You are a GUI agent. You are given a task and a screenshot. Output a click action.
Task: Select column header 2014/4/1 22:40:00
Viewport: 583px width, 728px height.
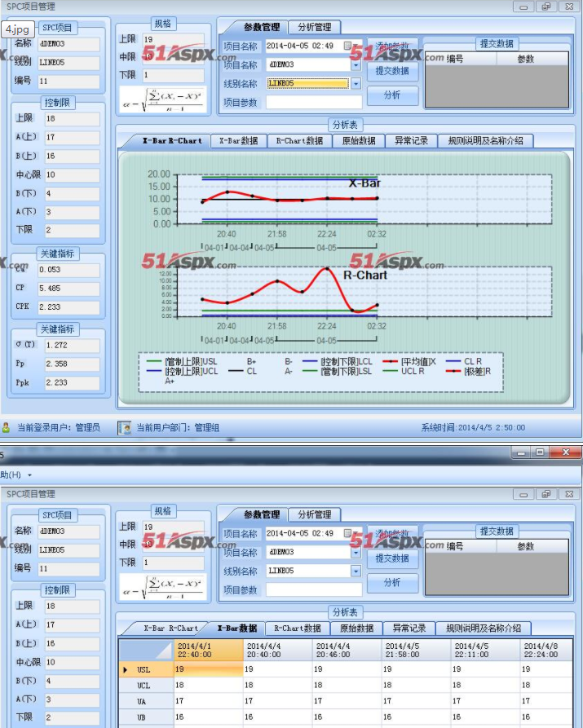pos(209,650)
